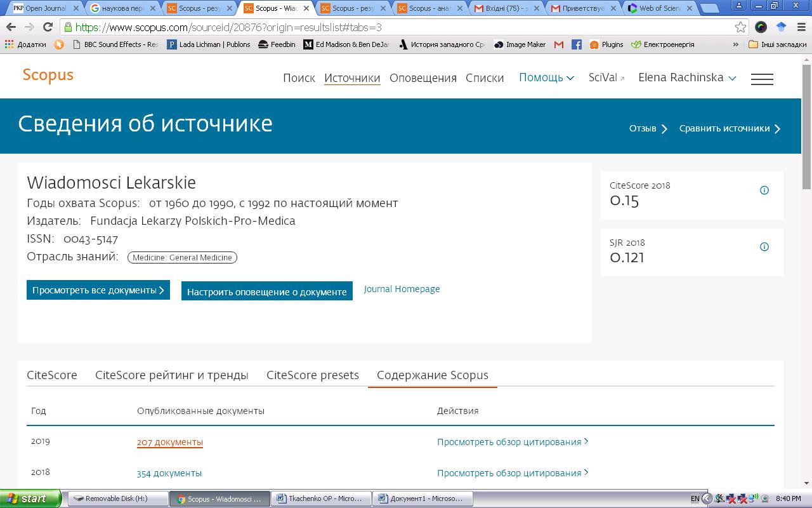Expand the Elena Rachinska account menu
This screenshot has width=812, height=508.
click(687, 77)
